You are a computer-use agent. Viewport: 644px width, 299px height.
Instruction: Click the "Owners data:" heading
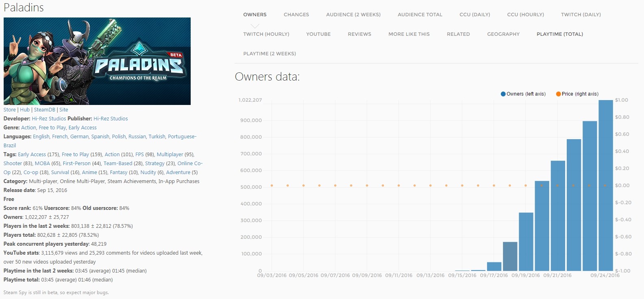[x=267, y=77]
